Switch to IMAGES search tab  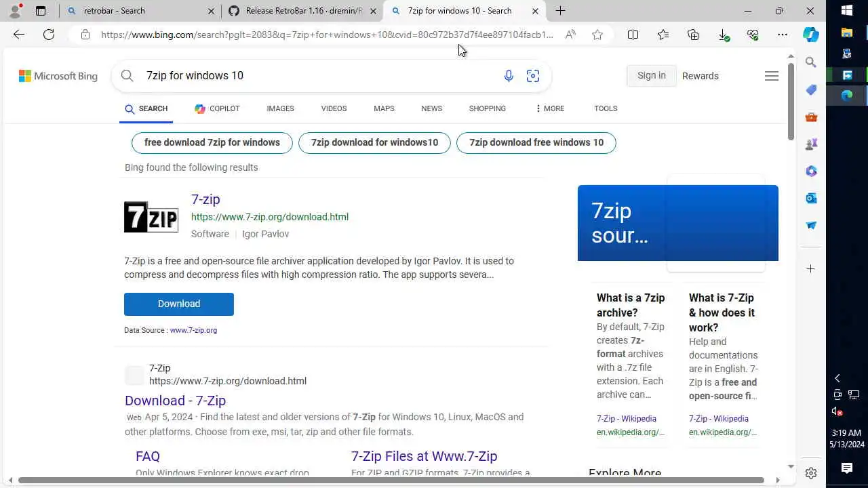[280, 108]
